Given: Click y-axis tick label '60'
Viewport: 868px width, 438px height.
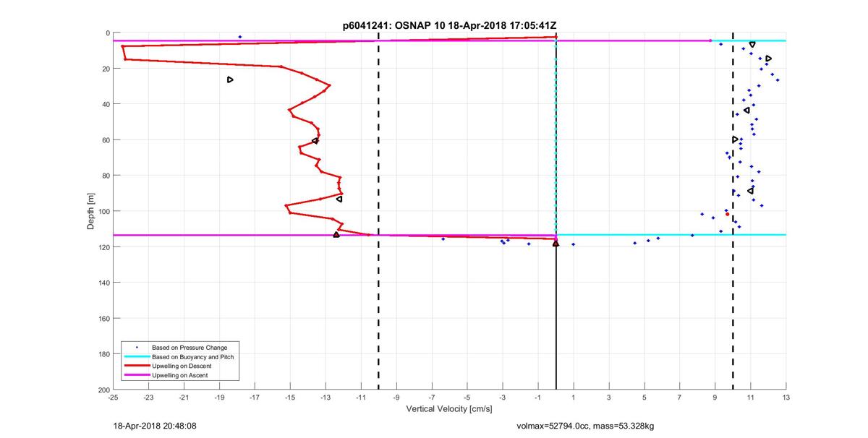Looking at the screenshot, I should pos(105,139).
